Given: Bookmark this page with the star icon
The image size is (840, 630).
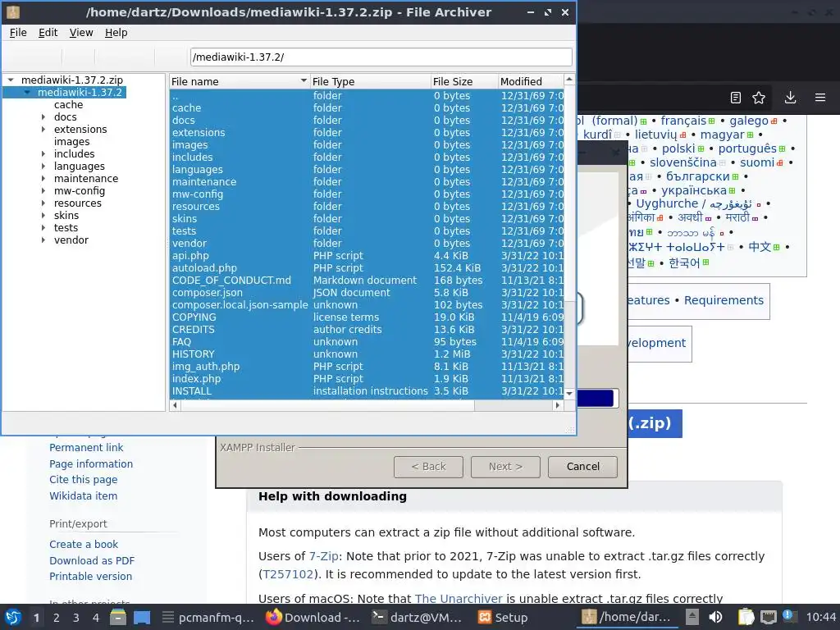Looking at the screenshot, I should pyautogui.click(x=759, y=98).
